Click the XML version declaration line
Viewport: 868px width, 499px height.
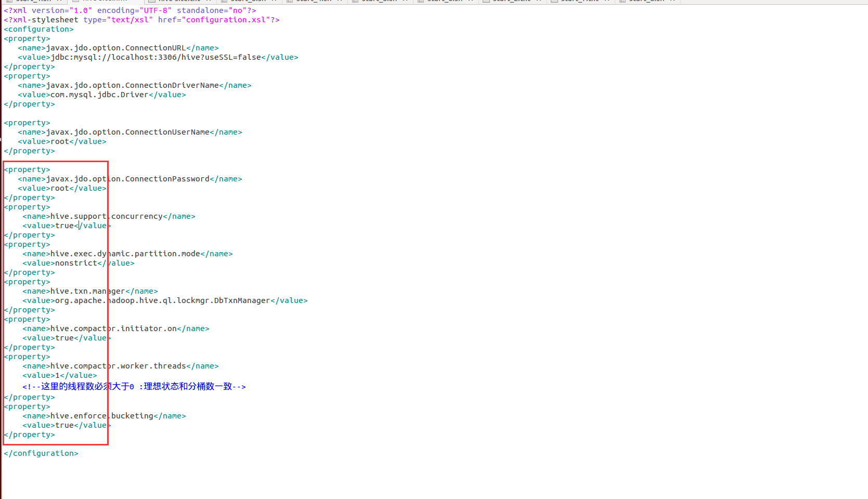[x=130, y=10]
